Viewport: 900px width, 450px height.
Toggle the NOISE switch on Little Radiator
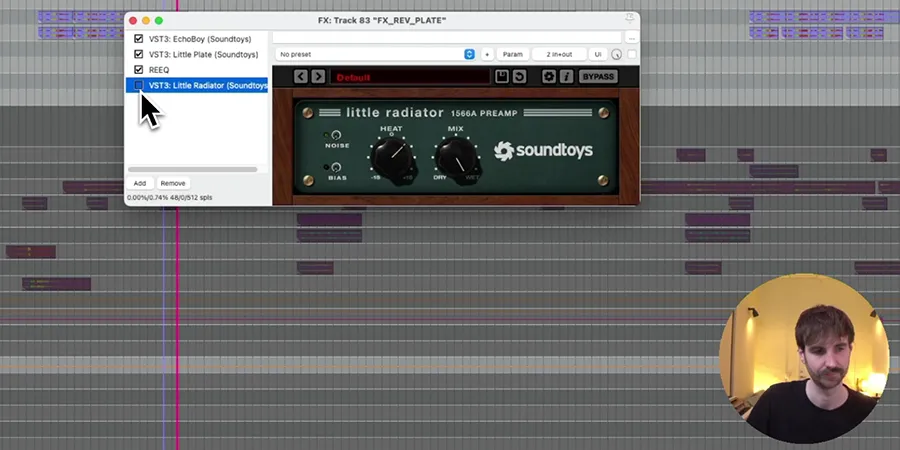(x=336, y=135)
